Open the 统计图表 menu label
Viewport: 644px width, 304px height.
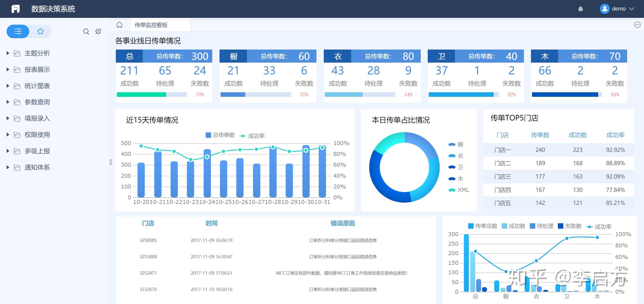click(37, 86)
